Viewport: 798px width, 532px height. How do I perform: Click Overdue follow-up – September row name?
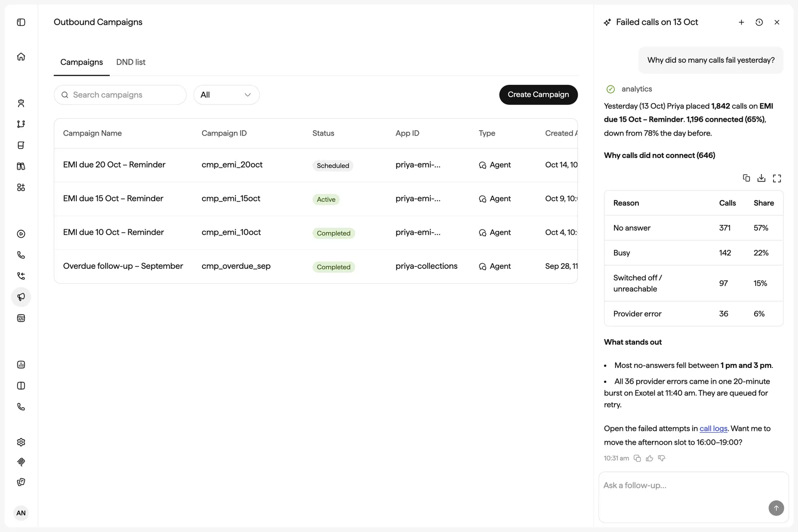coord(123,266)
